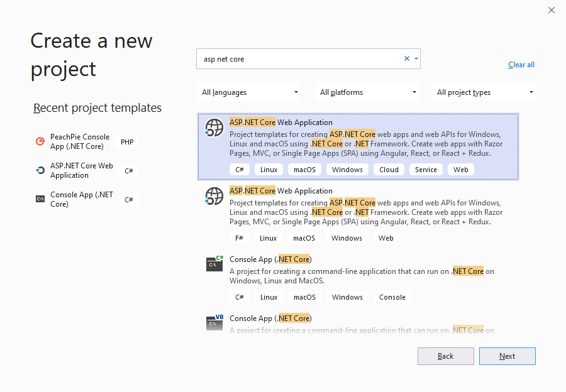The height and width of the screenshot is (392, 566).
Task: Click the C# tag on the Console App template
Action: (240, 297)
